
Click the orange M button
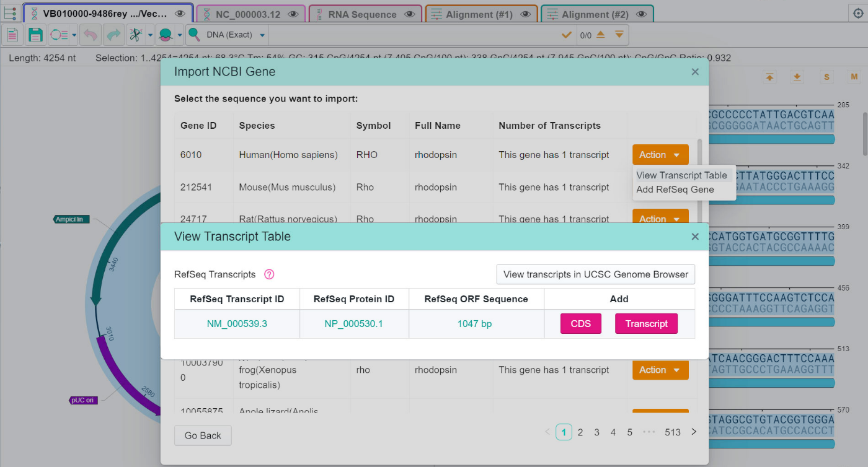point(854,77)
